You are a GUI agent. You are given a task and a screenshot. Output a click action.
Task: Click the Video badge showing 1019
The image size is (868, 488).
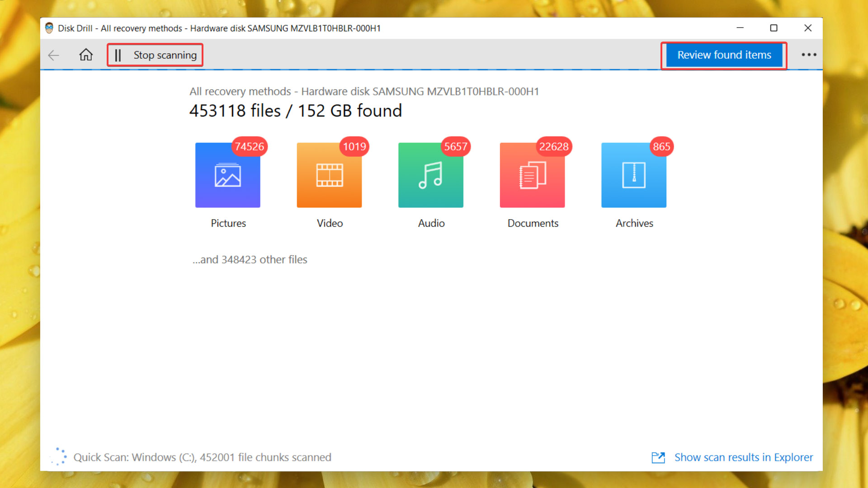tap(354, 146)
